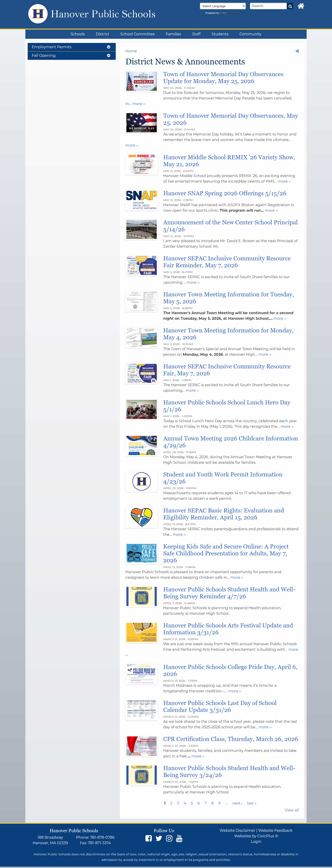This screenshot has width=332, height=868.
Task: Open SNAP logo thumbnail
Action: tap(142, 200)
